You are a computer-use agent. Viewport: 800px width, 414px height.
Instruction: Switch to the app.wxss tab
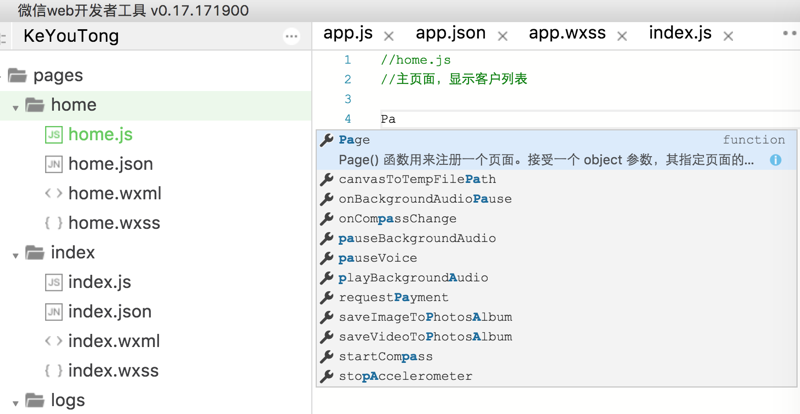(x=567, y=33)
